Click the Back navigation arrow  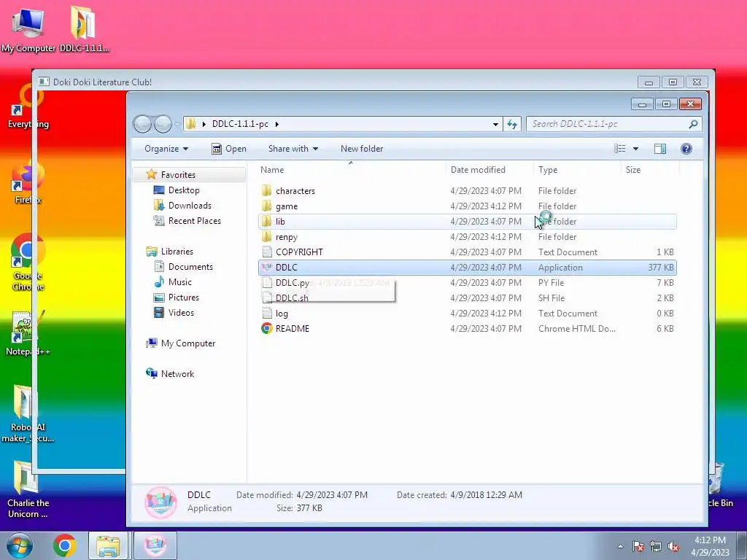(142, 124)
